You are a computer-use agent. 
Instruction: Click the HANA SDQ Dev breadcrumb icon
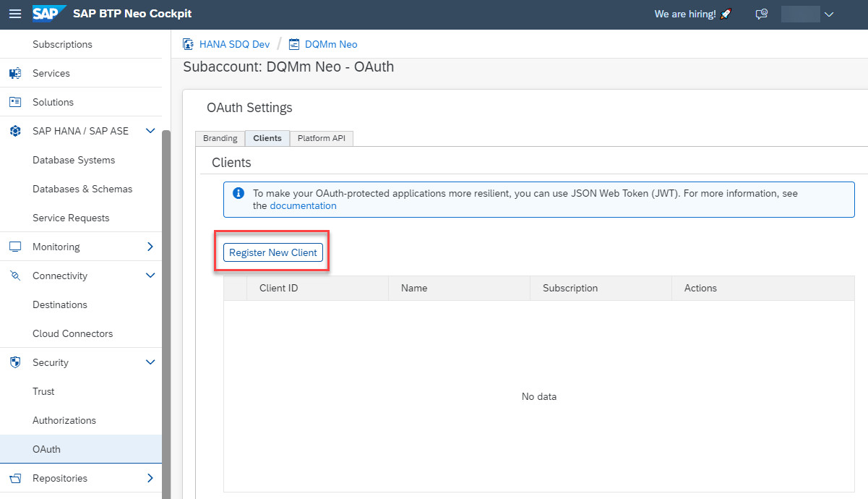[189, 44]
